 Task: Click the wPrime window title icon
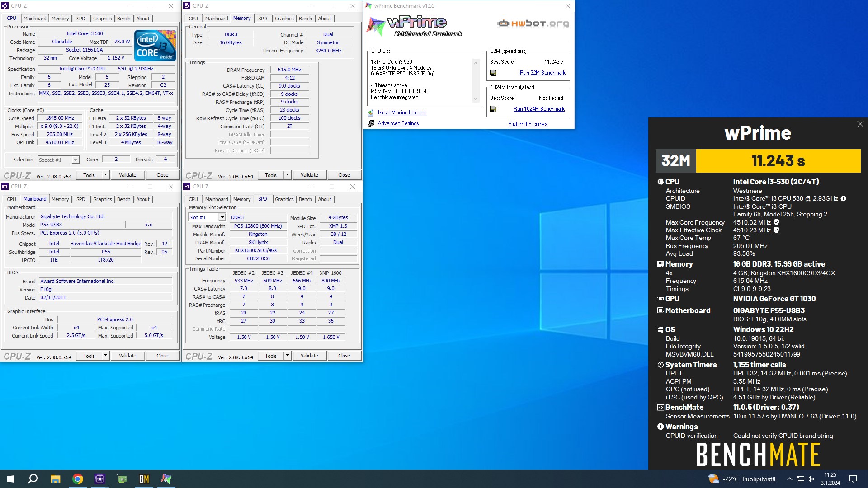click(368, 6)
